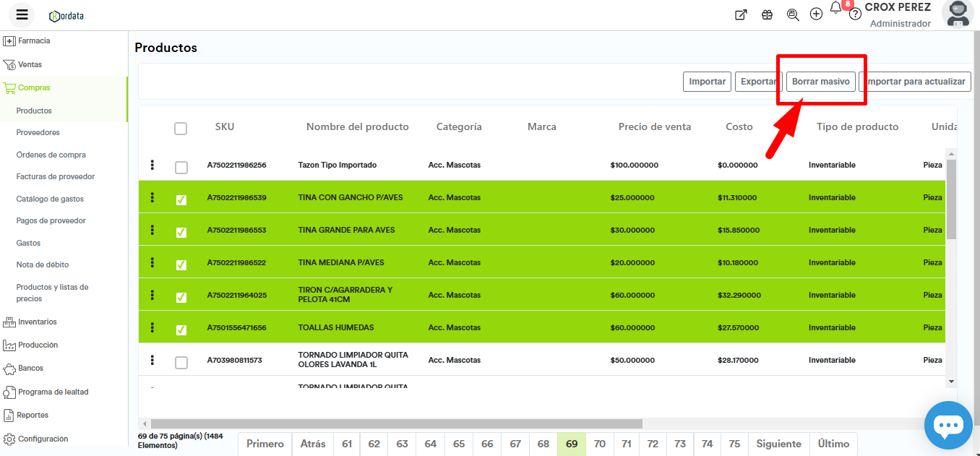Toggle the select-all checkbox in table header
This screenshot has width=980, height=456.
click(x=181, y=128)
